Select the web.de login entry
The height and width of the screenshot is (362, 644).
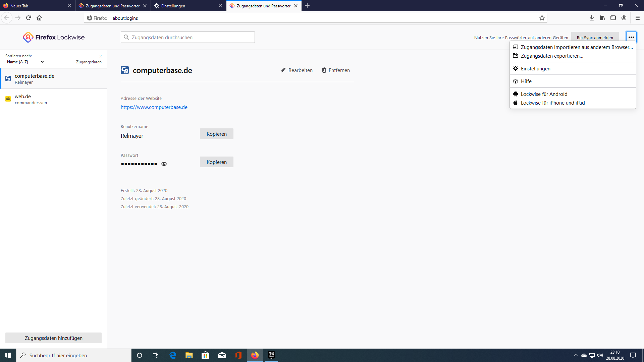click(54, 99)
